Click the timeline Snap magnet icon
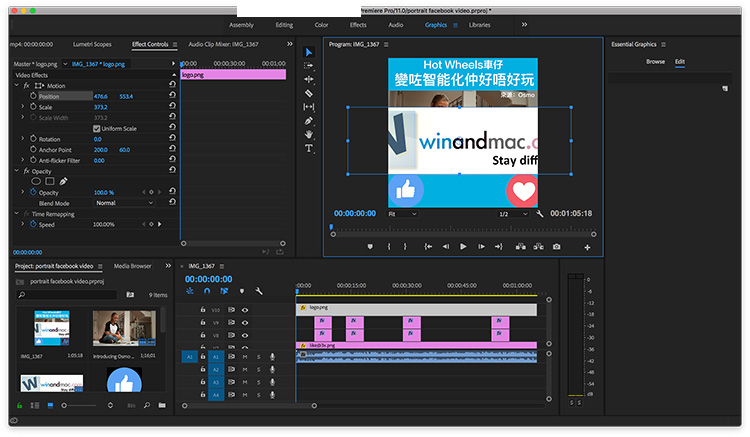This screenshot has height=437, width=750. 207,291
